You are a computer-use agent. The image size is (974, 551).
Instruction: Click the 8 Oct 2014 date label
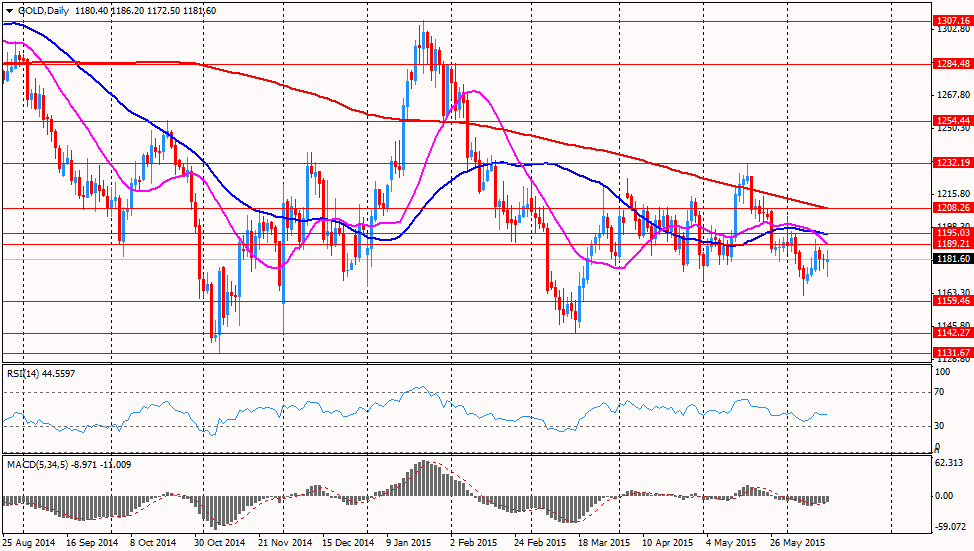tap(153, 542)
